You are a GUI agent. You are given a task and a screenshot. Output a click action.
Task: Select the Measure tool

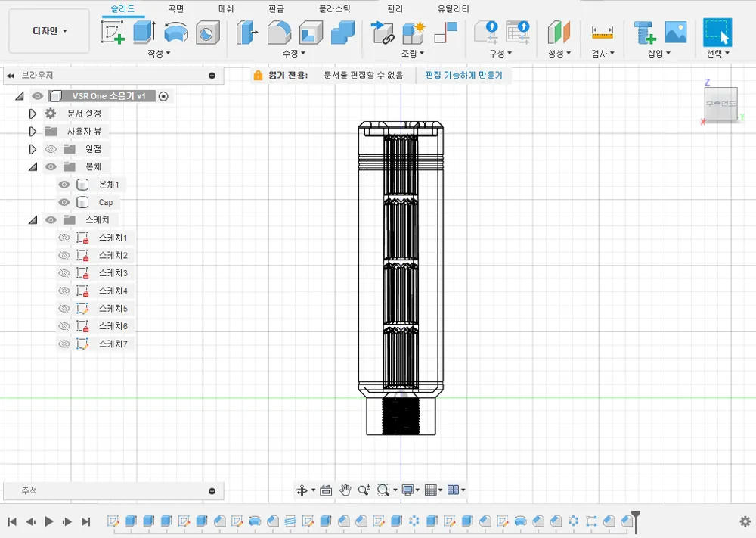pyautogui.click(x=603, y=33)
